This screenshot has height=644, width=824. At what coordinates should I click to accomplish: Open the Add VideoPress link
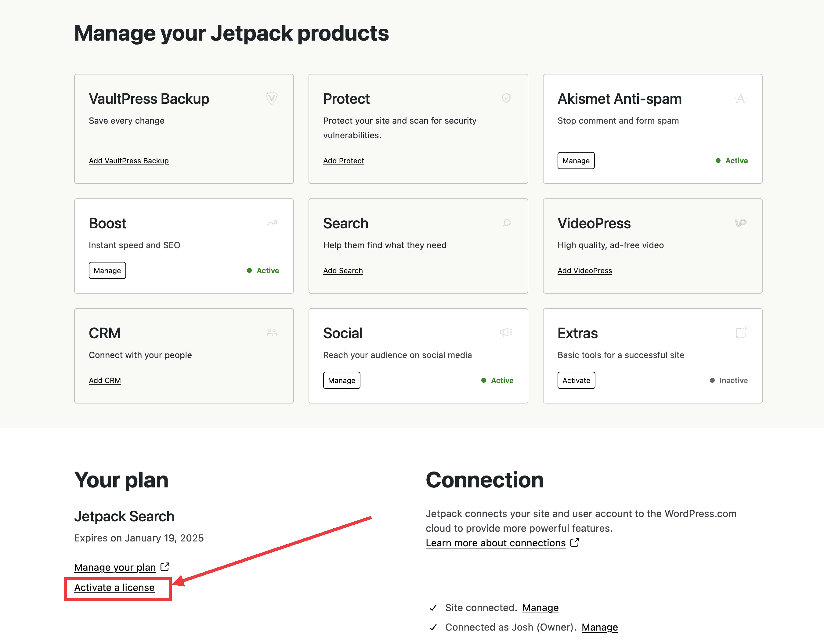click(x=584, y=270)
